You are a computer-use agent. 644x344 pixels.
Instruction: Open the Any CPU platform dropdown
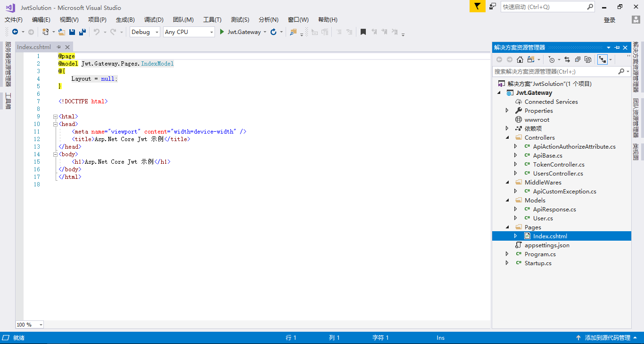point(212,32)
